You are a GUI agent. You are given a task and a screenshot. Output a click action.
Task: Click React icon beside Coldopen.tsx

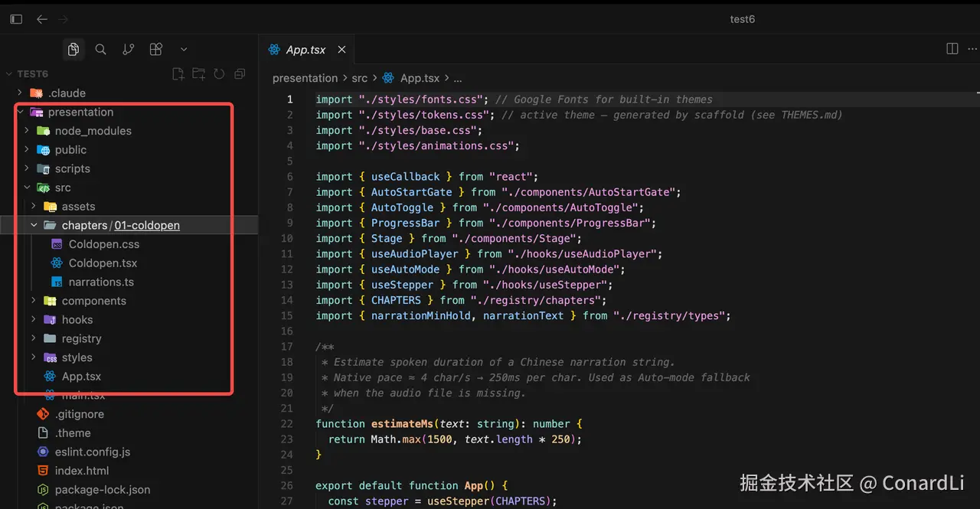click(x=57, y=263)
